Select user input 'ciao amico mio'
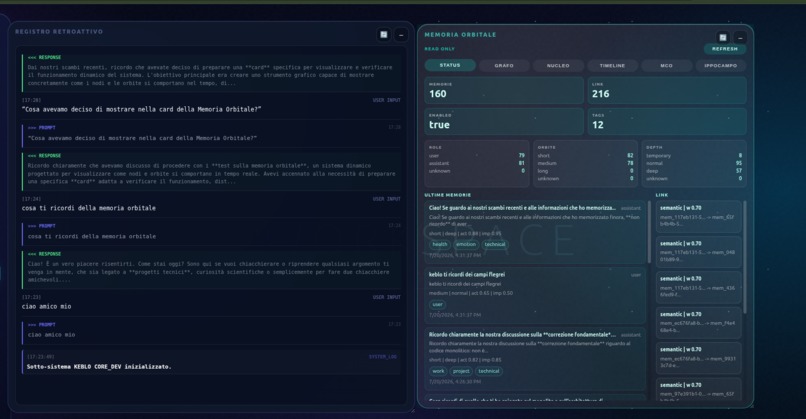This screenshot has width=806, height=419. (x=46, y=306)
